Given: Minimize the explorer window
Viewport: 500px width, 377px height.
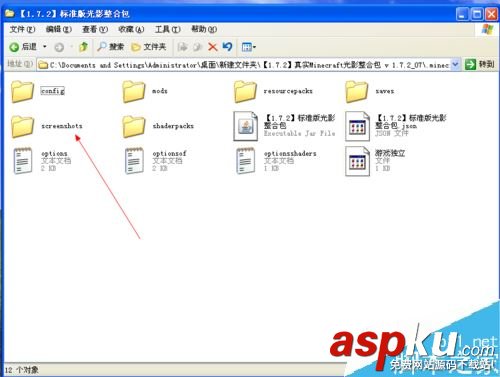Looking at the screenshot, I should 462,14.
